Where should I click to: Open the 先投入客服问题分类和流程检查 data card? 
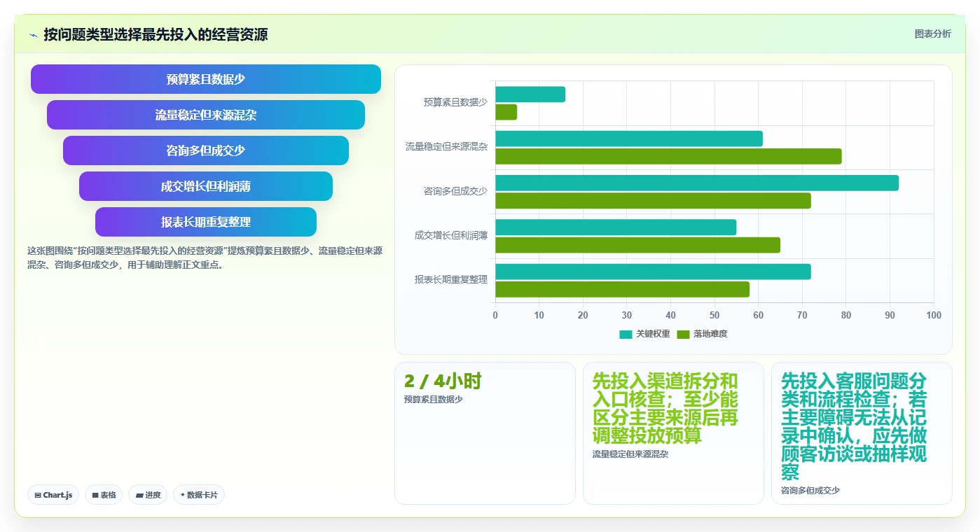[862, 433]
